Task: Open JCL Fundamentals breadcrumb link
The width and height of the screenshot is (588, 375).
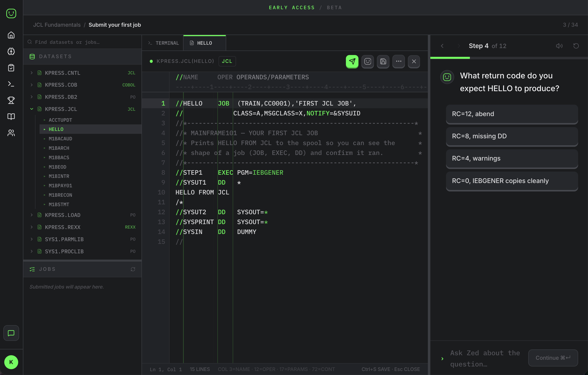Action: click(x=57, y=25)
